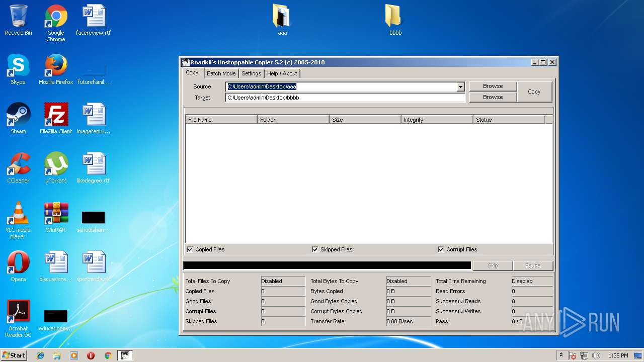
Task: Sort by Integrity column header
Action: (437, 120)
